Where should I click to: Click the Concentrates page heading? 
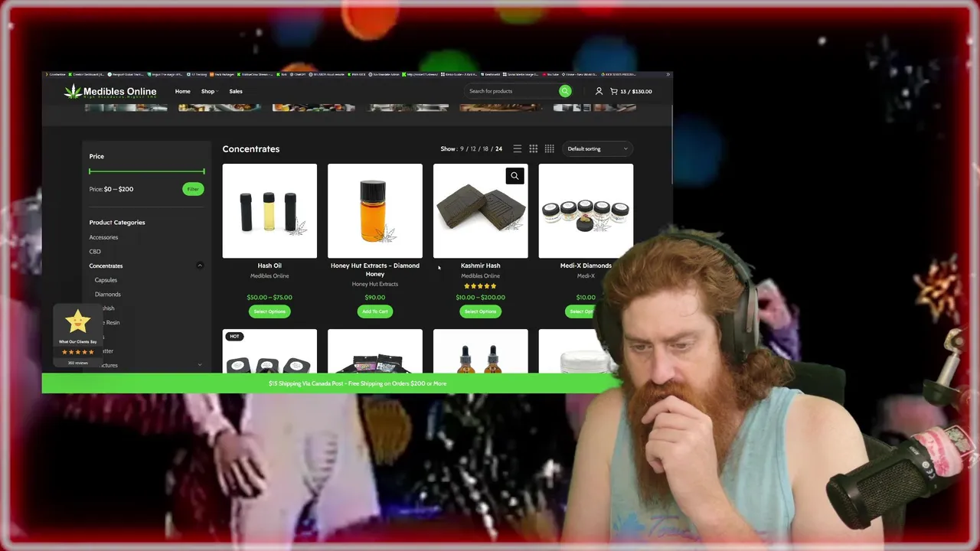(251, 149)
